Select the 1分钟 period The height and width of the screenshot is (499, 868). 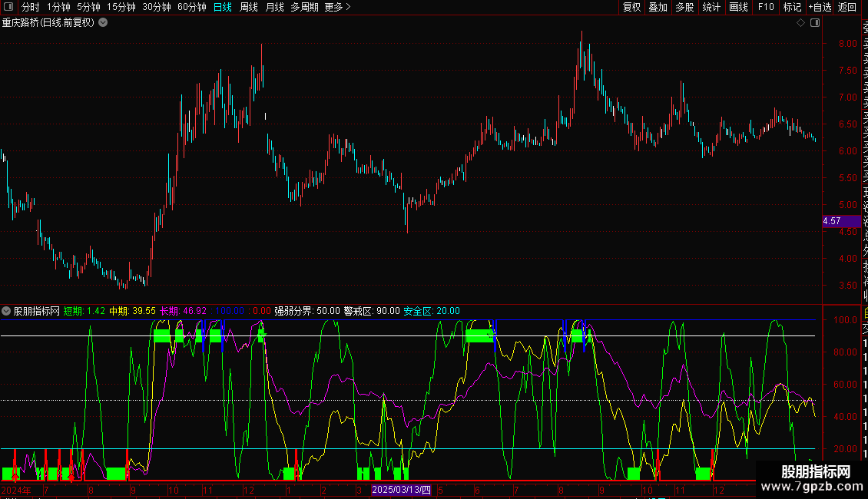[x=58, y=7]
